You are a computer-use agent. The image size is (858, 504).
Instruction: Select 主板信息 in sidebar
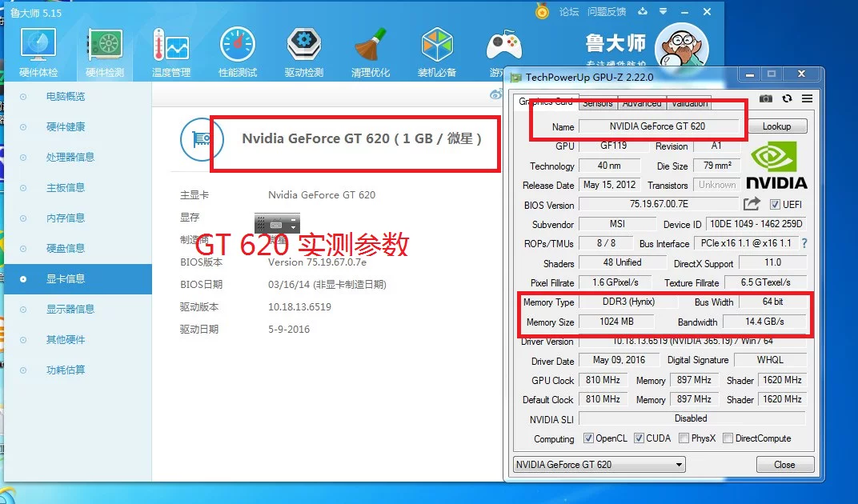65,188
